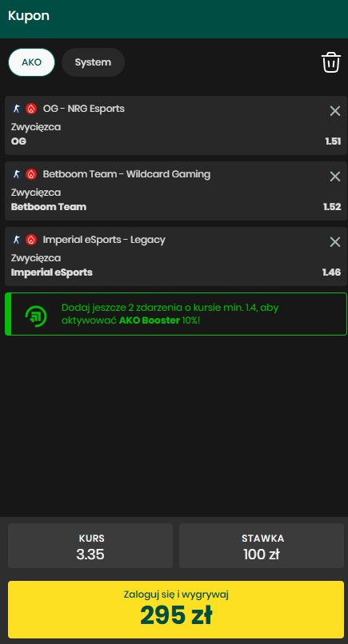Click the Kupon header title
This screenshot has width=348, height=644.
tap(29, 16)
